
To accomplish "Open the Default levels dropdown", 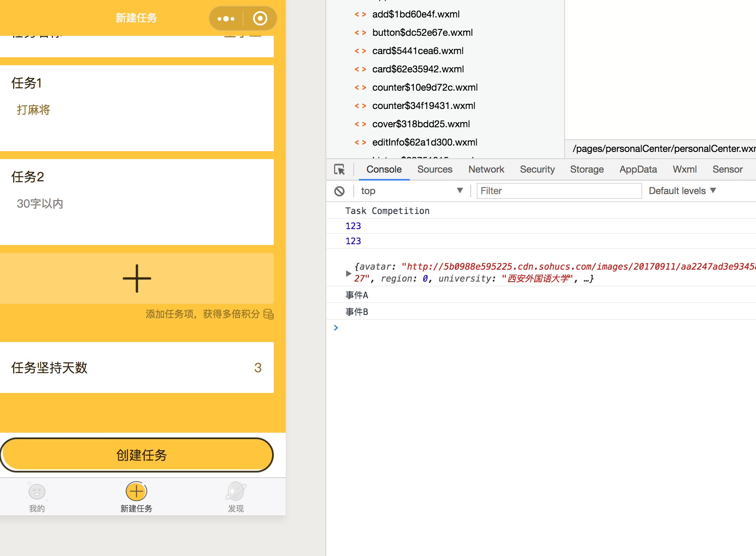I will pyautogui.click(x=682, y=191).
